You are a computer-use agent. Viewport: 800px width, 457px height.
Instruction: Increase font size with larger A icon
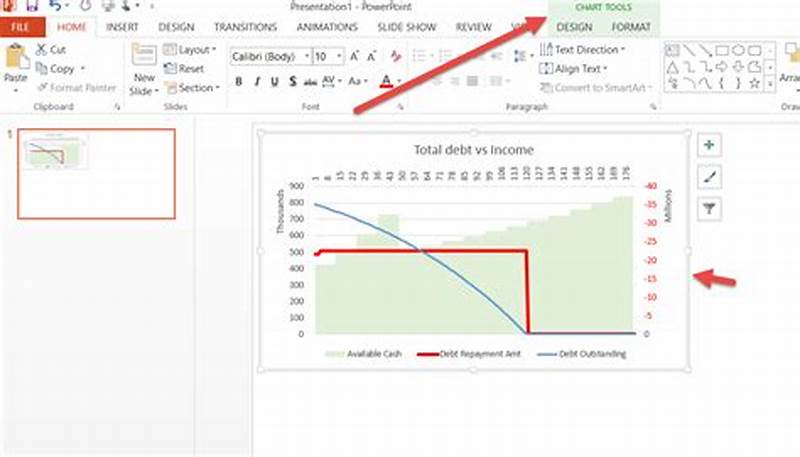tap(354, 56)
